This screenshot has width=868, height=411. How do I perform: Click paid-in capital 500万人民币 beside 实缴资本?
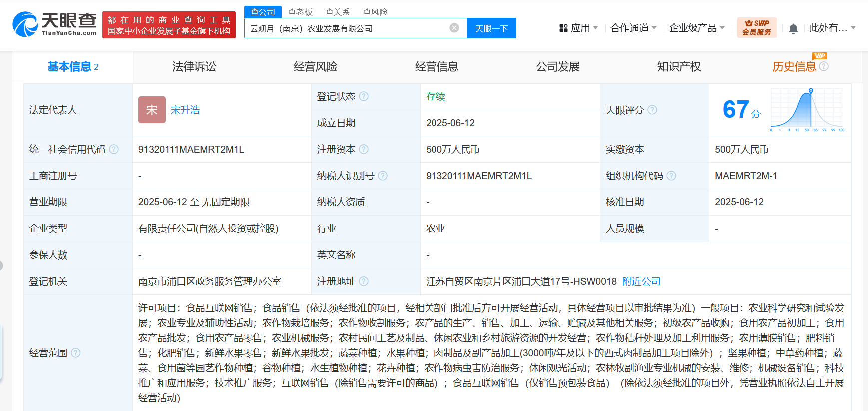[742, 149]
